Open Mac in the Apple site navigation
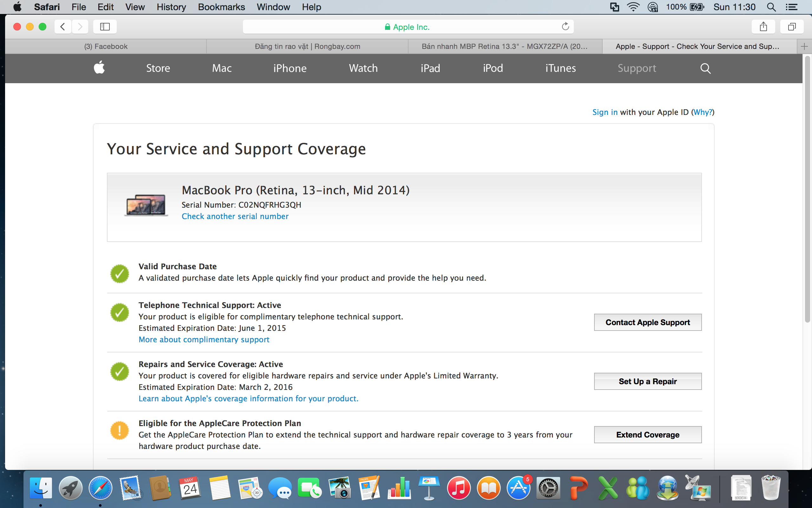 point(222,68)
